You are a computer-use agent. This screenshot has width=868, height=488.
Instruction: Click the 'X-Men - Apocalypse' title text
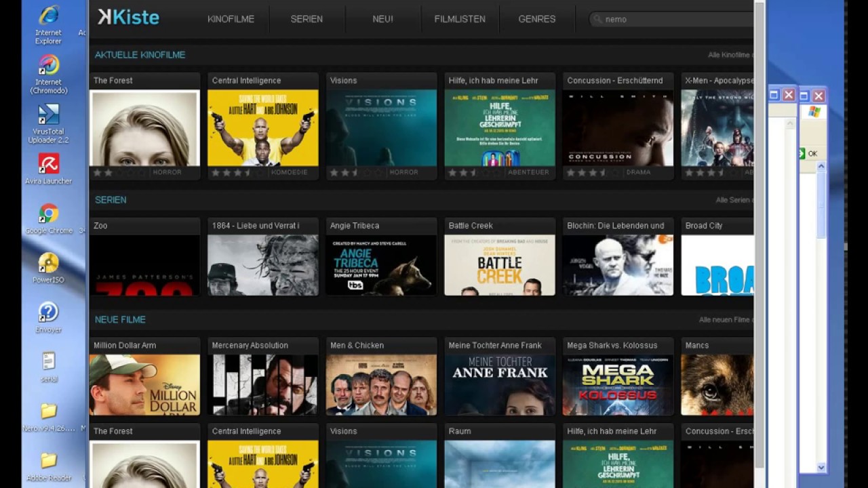click(x=719, y=81)
